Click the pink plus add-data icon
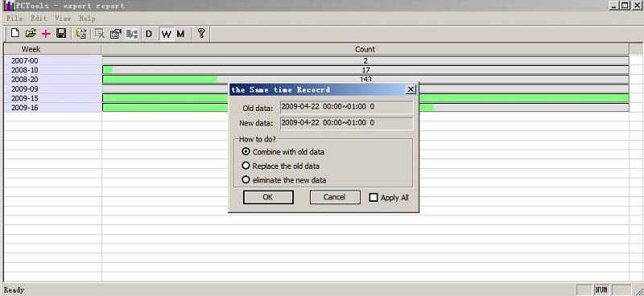644x296 pixels. click(46, 34)
